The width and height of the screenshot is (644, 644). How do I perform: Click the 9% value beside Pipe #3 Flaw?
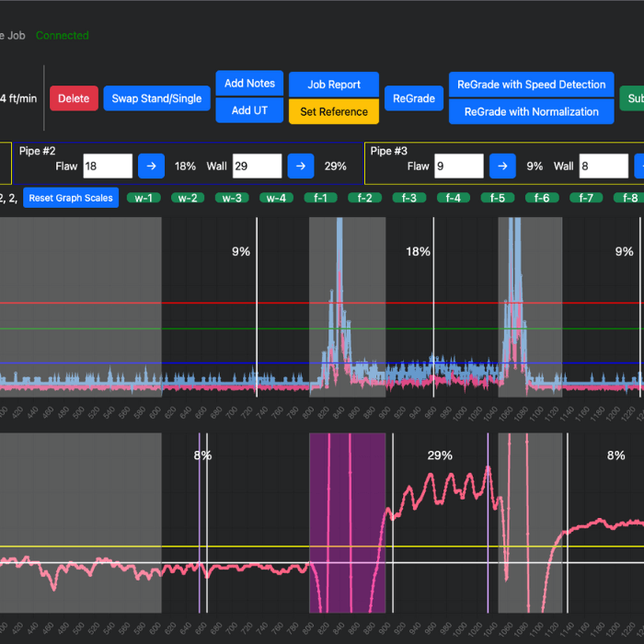(535, 166)
